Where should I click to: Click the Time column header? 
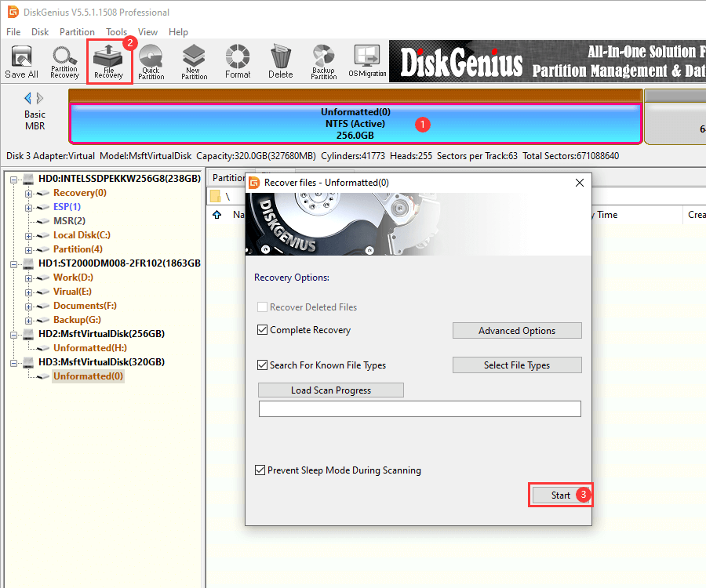tap(607, 215)
